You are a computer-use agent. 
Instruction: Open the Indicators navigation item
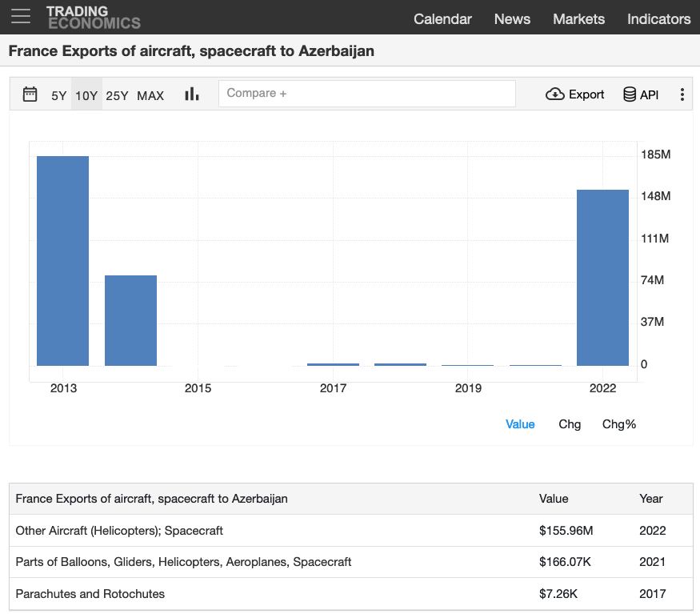658,18
